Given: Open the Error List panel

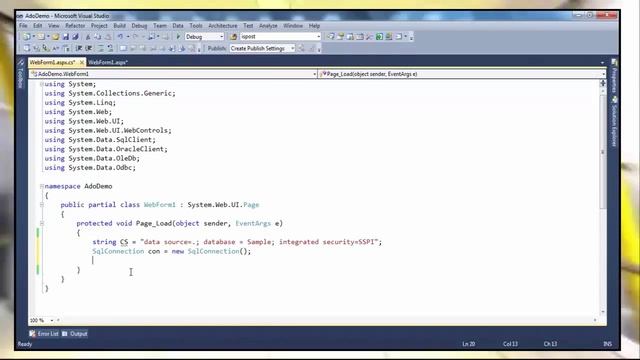Looking at the screenshot, I should pyautogui.click(x=44, y=334).
